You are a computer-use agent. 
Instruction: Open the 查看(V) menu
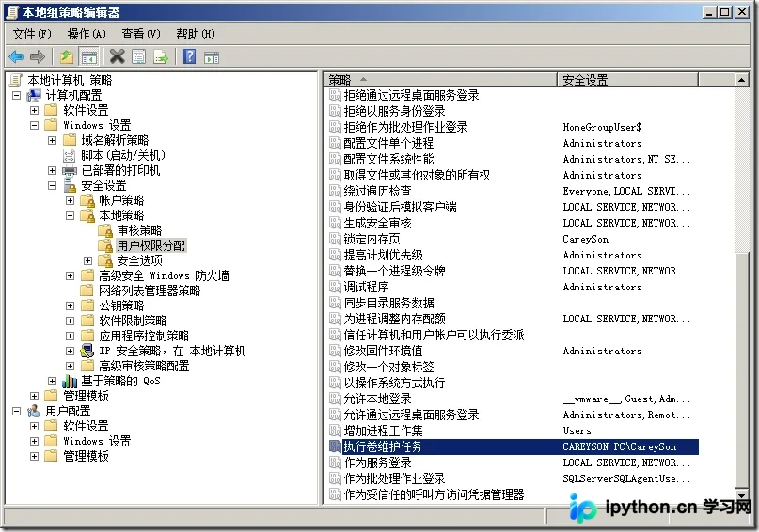point(141,34)
